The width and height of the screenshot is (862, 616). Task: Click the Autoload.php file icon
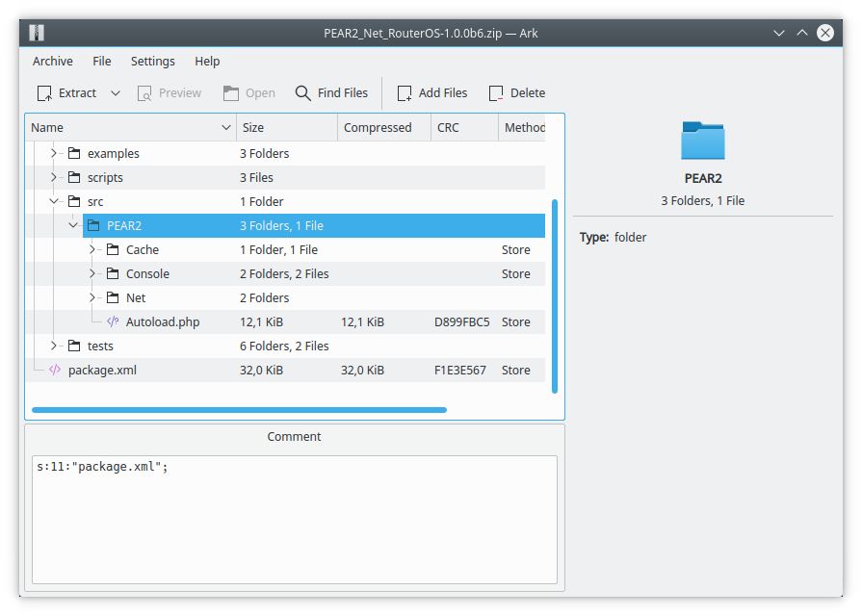pos(113,321)
